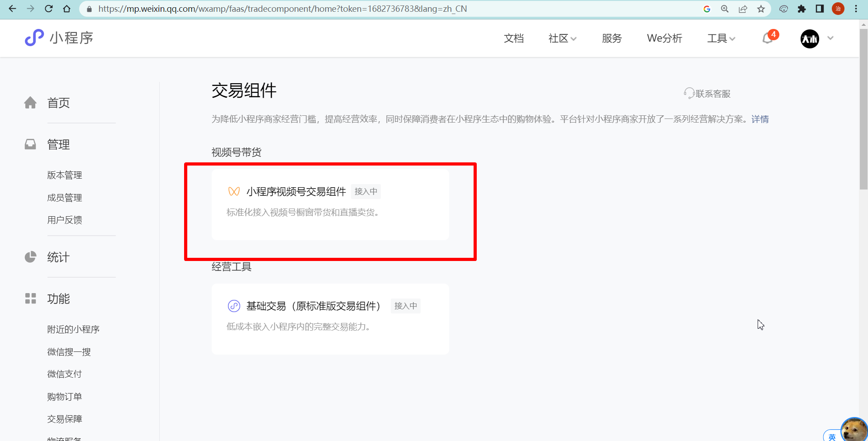The width and height of the screenshot is (868, 441).
Task: Contact 联系客服 support
Action: 707,94
